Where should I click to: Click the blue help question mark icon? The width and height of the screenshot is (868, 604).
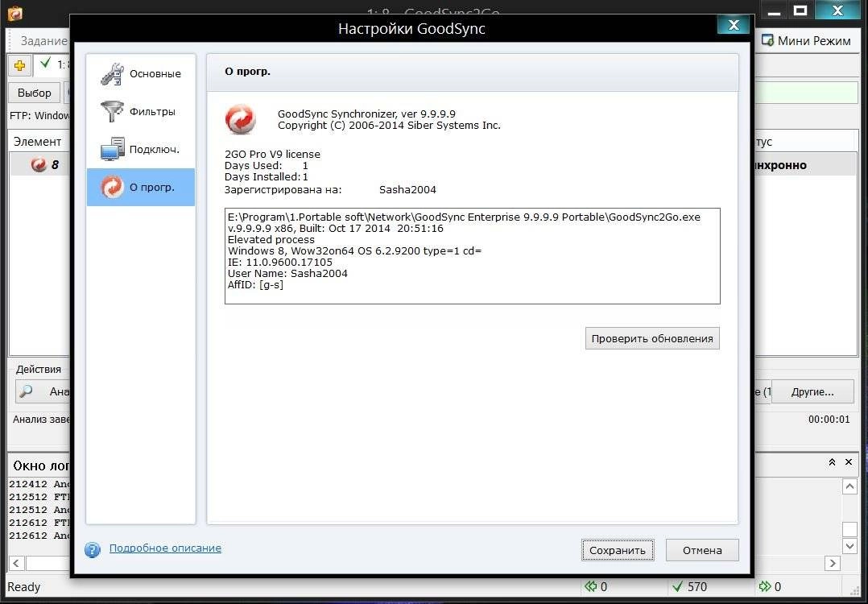(93, 550)
